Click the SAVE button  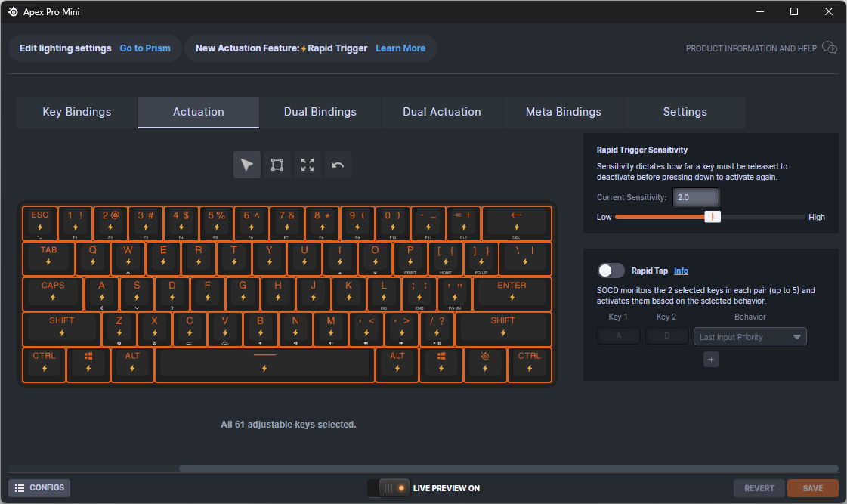(812, 488)
